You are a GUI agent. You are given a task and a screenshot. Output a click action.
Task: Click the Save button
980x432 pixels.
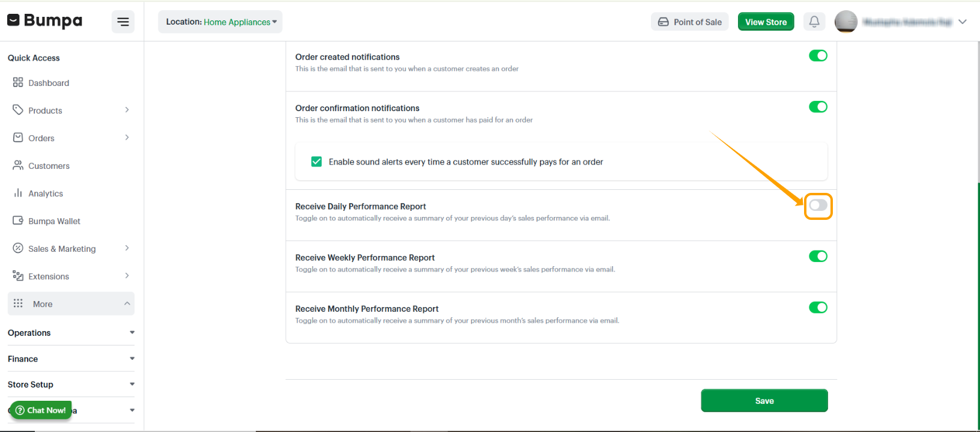click(x=764, y=401)
